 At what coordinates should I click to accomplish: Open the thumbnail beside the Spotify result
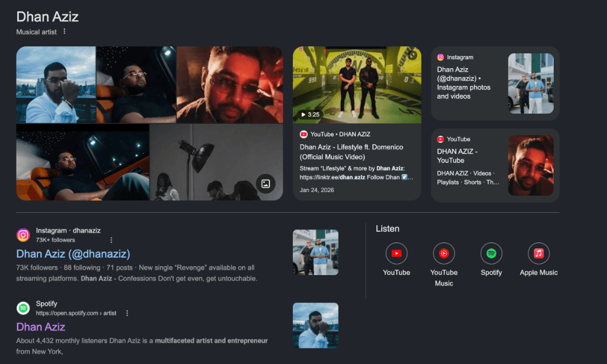(x=315, y=325)
